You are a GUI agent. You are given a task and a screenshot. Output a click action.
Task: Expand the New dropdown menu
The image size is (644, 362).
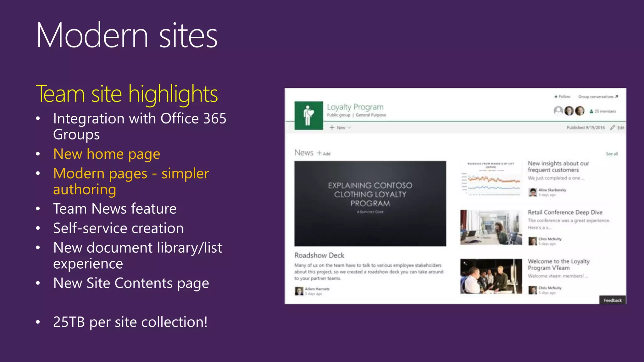click(x=340, y=128)
